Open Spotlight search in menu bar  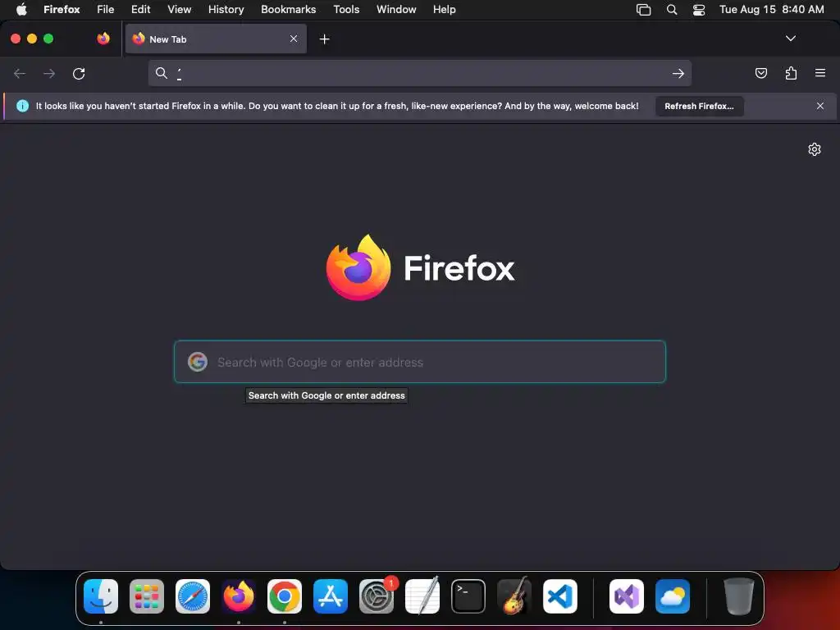click(672, 10)
